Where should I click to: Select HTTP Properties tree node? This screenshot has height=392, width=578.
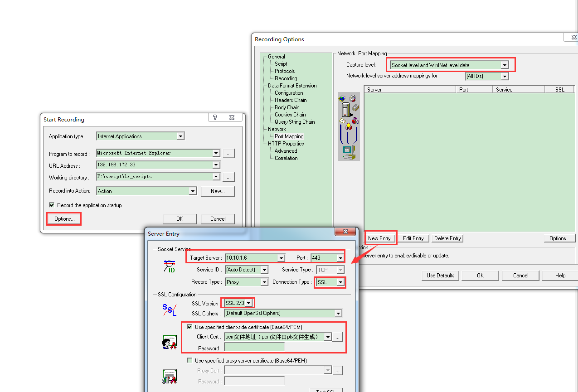coord(286,144)
